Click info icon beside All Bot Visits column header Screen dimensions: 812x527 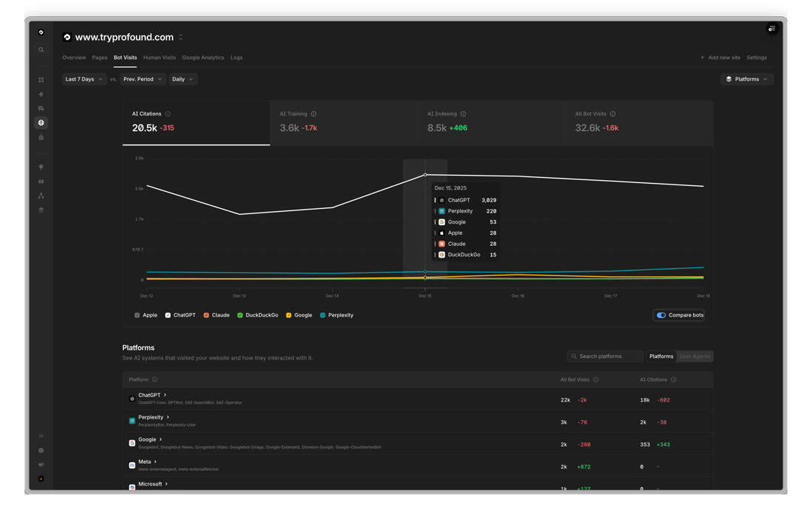pos(596,379)
